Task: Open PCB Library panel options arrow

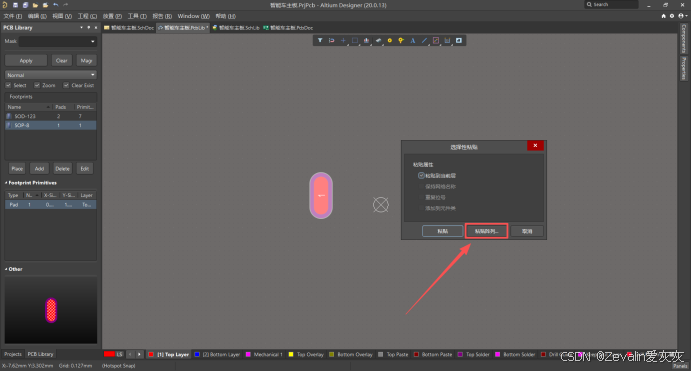Action: coord(81,27)
